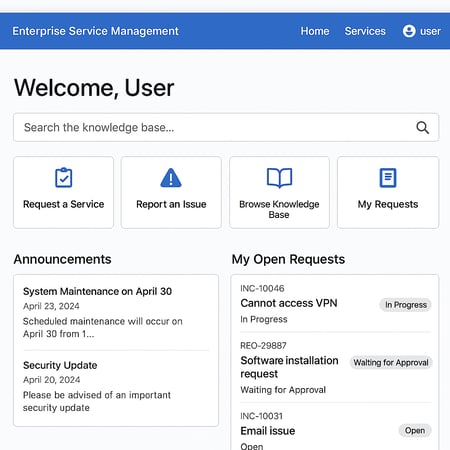Click the search magnifier icon
Image resolution: width=450 pixels, height=450 pixels.
[422, 127]
